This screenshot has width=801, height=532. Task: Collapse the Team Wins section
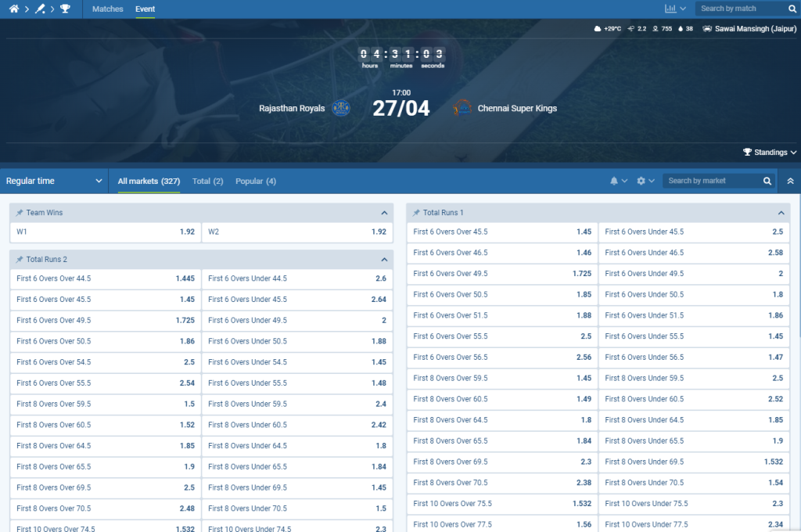click(x=384, y=213)
